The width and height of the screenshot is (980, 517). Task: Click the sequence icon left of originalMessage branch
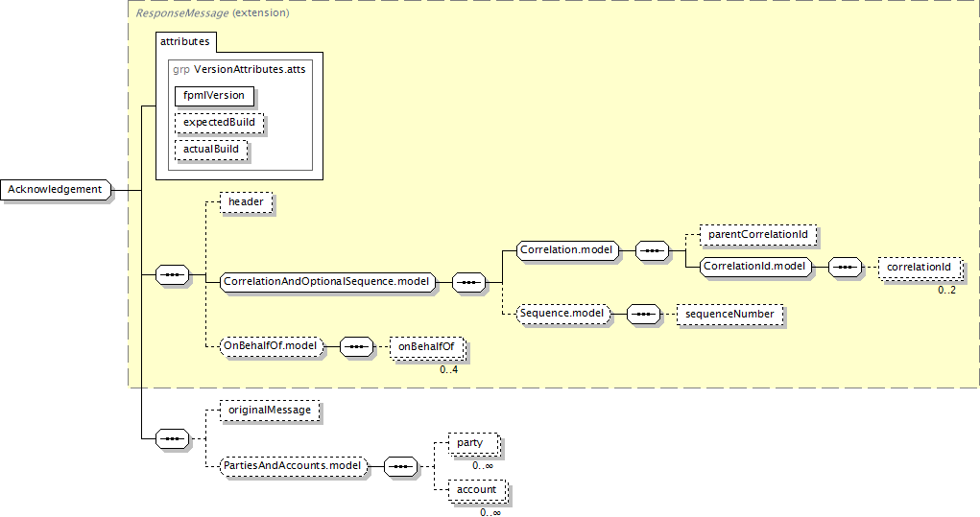173,437
